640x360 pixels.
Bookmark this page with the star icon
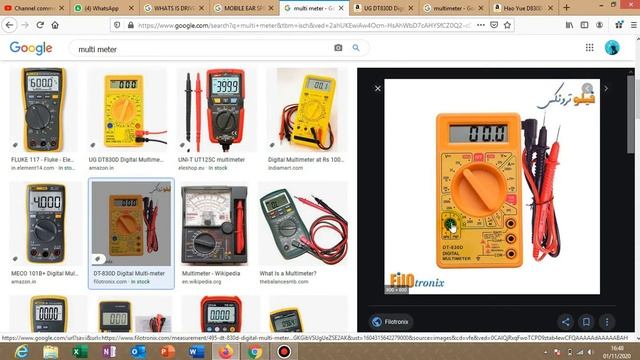(x=507, y=25)
